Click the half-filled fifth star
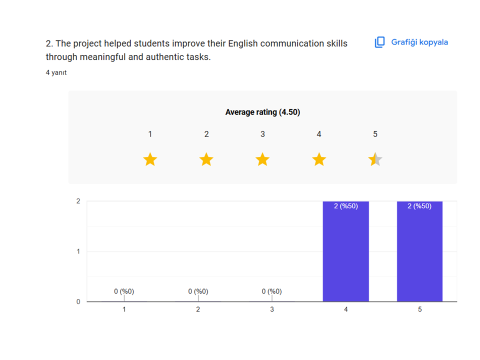The height and width of the screenshot is (360, 480). click(x=375, y=159)
